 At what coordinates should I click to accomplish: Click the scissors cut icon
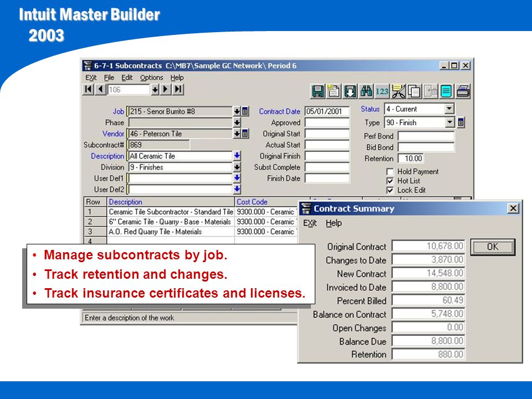398,91
